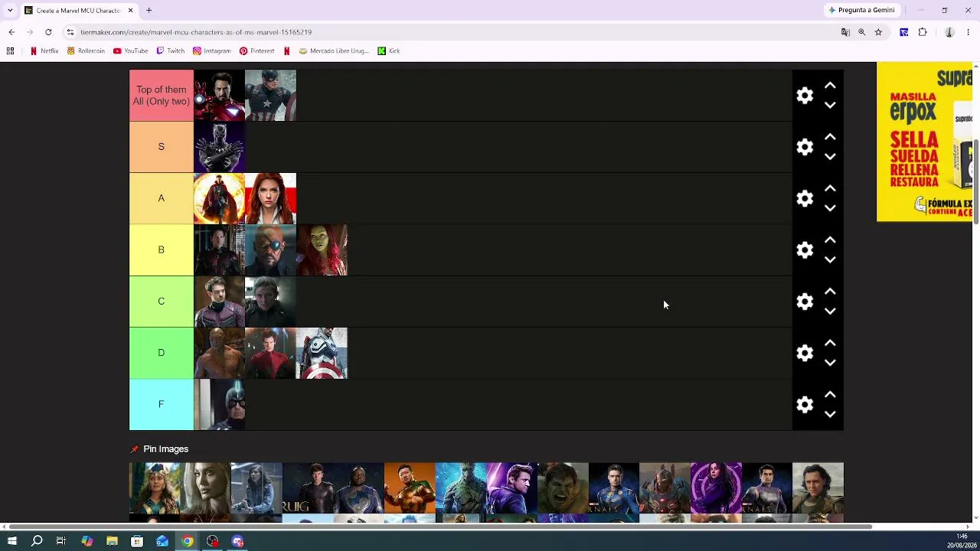
Task: Move B tier row up
Action: 830,240
